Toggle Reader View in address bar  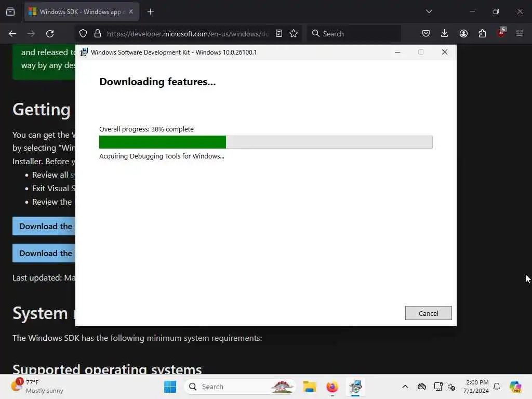pyautogui.click(x=279, y=34)
